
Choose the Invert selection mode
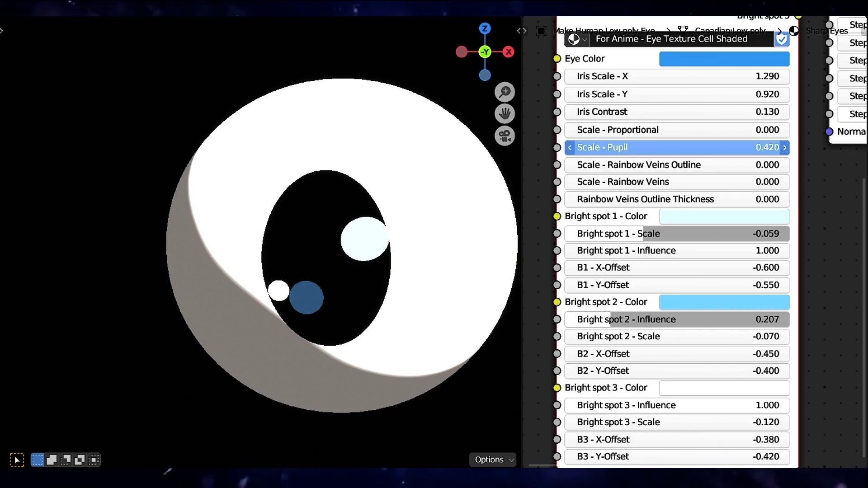(80, 460)
